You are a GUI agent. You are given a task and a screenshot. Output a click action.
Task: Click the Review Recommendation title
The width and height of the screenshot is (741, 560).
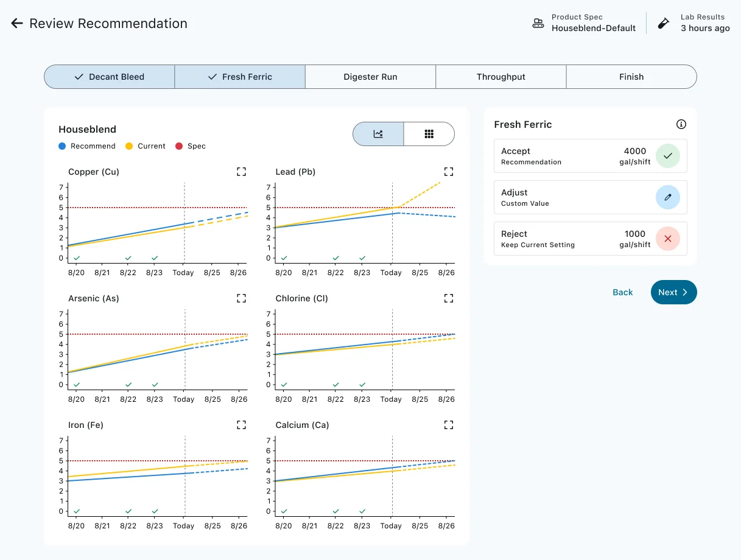tap(108, 23)
